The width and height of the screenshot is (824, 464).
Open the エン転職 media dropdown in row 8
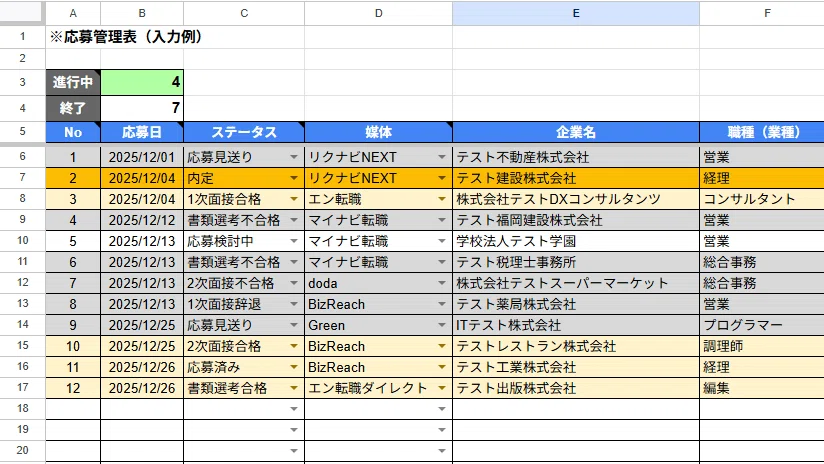441,199
